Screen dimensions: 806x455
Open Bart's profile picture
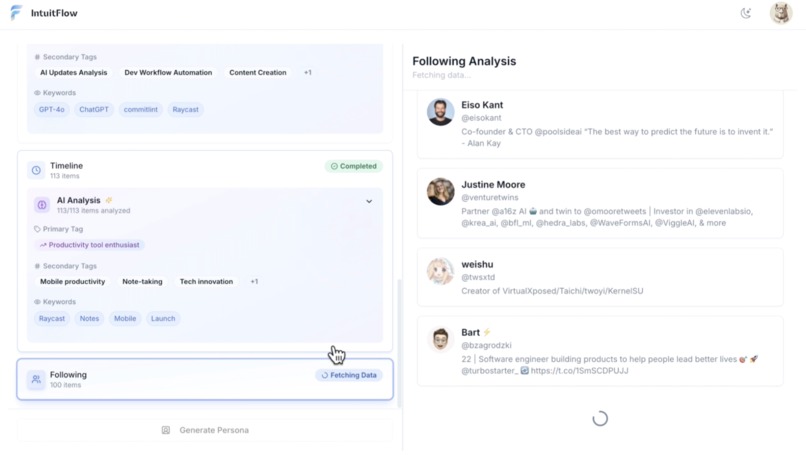click(x=441, y=339)
